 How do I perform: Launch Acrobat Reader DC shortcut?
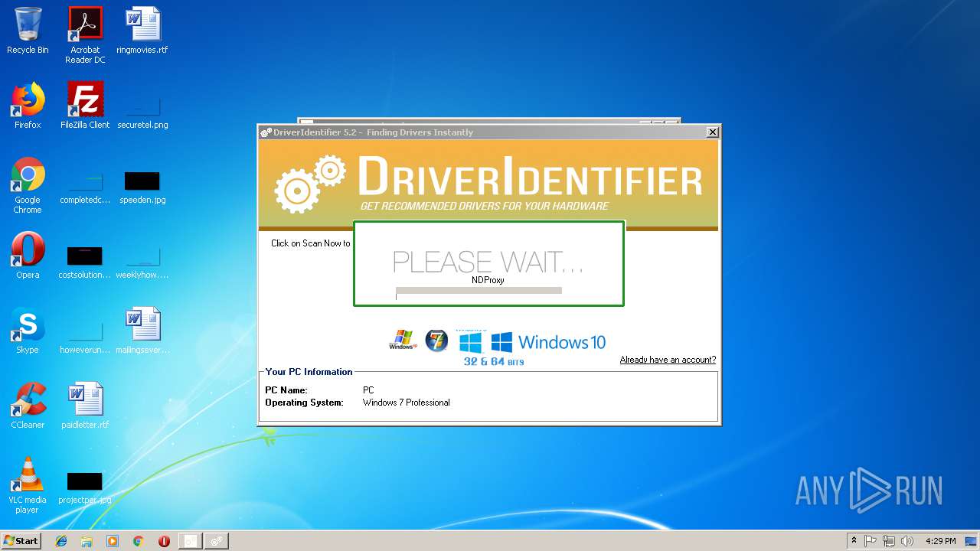pos(85,35)
